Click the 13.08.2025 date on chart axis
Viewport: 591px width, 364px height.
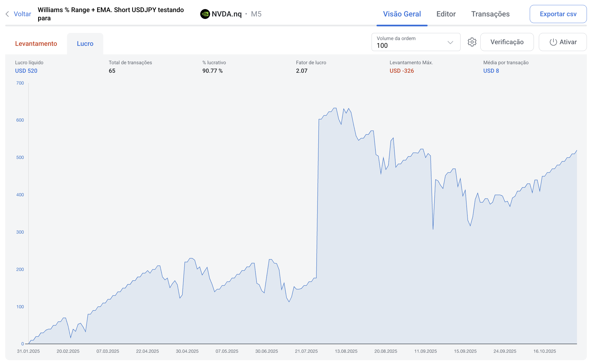coord(346,351)
